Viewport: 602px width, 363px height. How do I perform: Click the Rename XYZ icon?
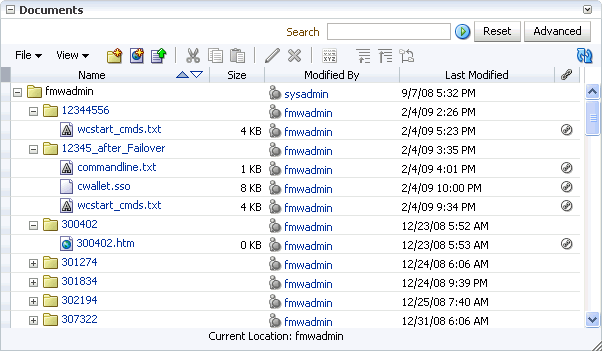click(329, 56)
